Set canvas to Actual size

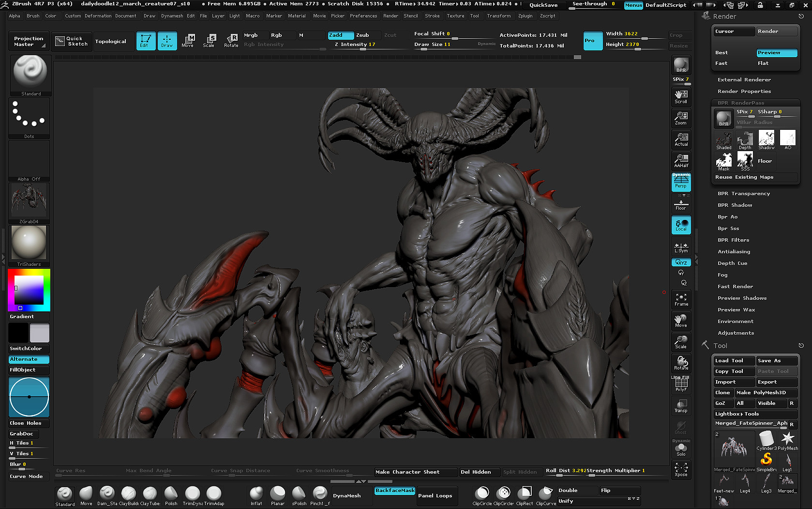681,139
